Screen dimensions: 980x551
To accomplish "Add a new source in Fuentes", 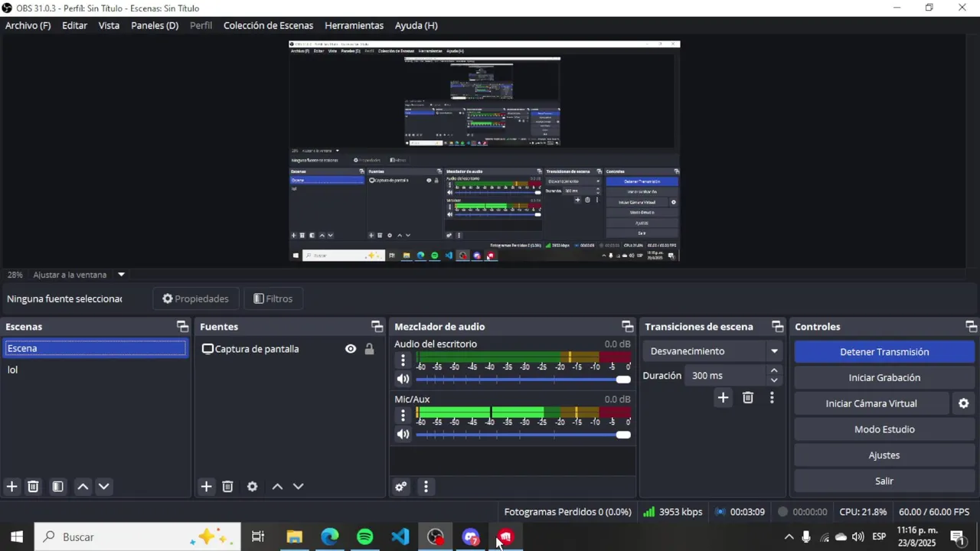I will tap(206, 487).
